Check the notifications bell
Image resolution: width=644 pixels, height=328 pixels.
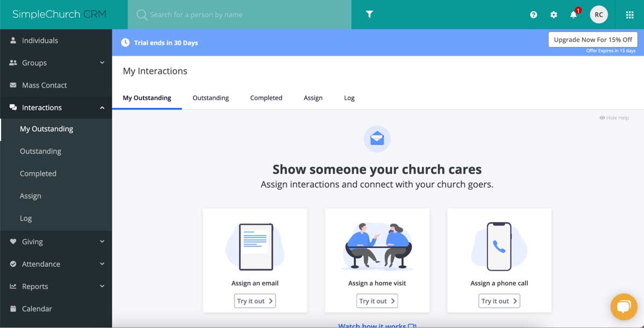tap(573, 14)
